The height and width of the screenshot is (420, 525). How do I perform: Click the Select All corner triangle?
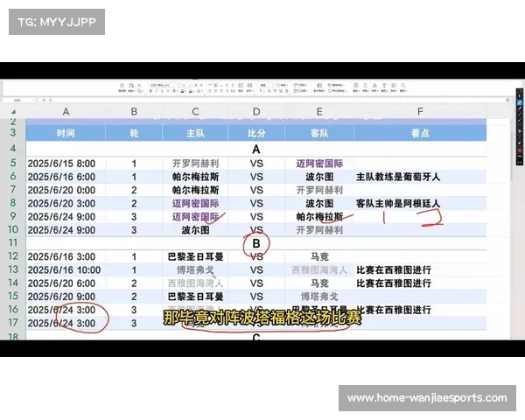[x=13, y=112]
